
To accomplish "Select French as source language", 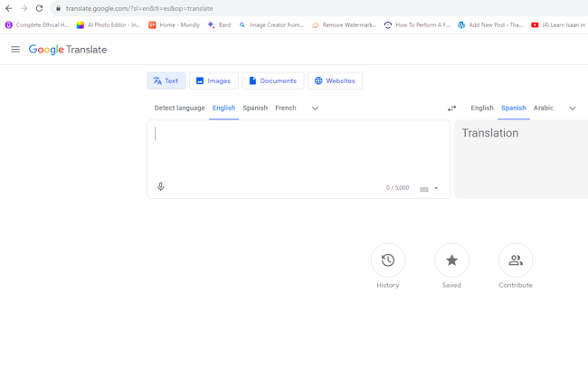I will [286, 108].
